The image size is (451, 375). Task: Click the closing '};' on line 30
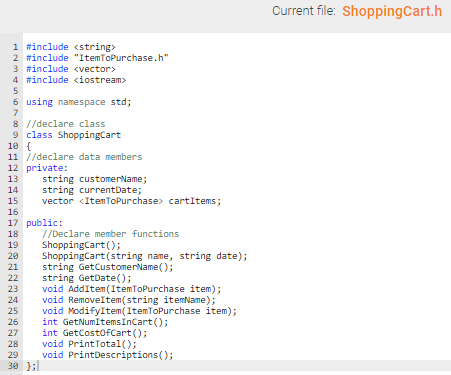[x=31, y=366]
